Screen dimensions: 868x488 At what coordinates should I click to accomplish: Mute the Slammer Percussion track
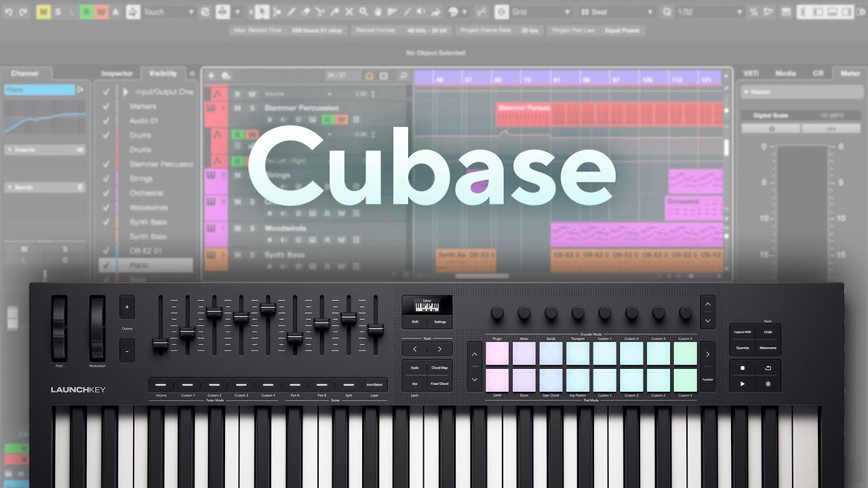(237, 108)
